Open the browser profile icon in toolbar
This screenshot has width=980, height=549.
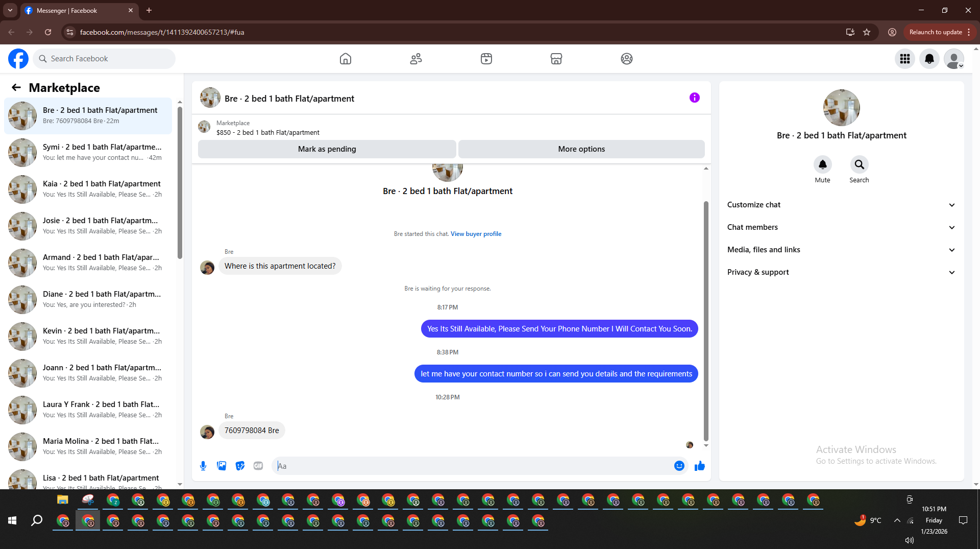892,32
